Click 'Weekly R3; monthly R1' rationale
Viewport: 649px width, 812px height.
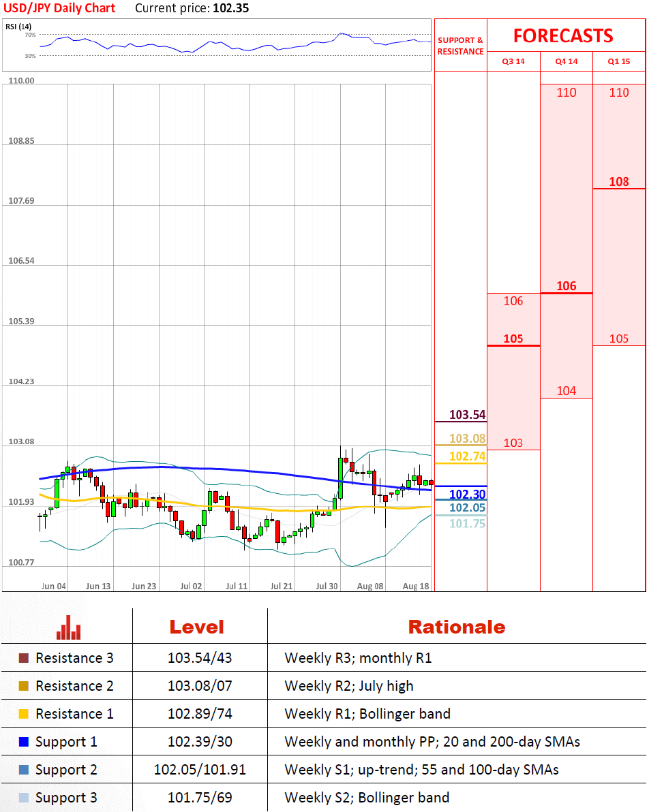(358, 658)
